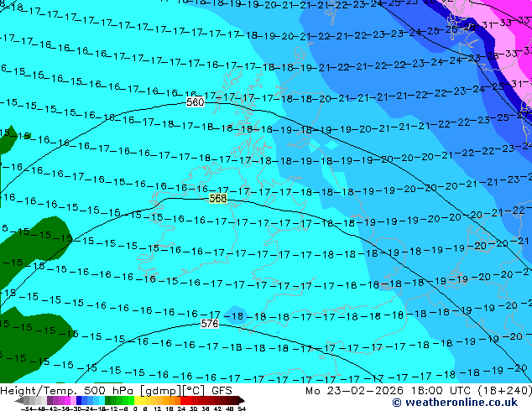Click the -54 value on the legend scale

pyautogui.click(x=28, y=408)
